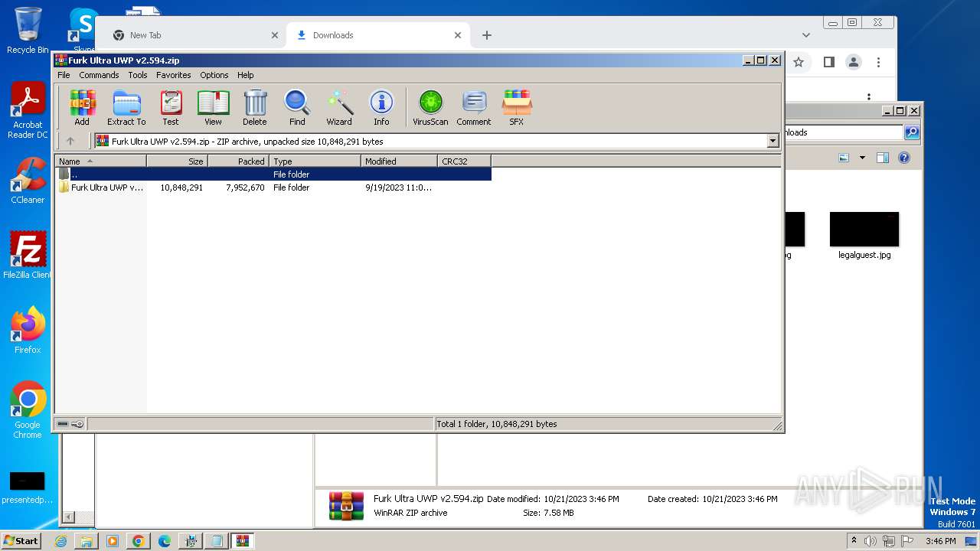The width and height of the screenshot is (980, 551).
Task: Click the volume speaker tray icon
Action: pyautogui.click(x=871, y=541)
